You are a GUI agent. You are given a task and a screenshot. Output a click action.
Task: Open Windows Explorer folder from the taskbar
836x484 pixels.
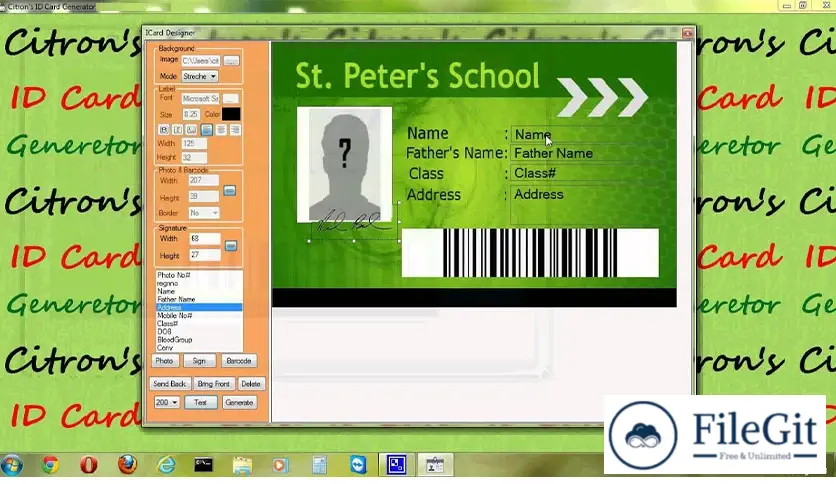(242, 465)
